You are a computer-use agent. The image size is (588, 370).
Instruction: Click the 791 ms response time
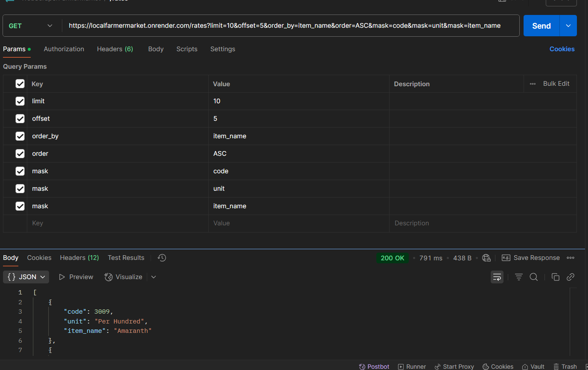[431, 258]
